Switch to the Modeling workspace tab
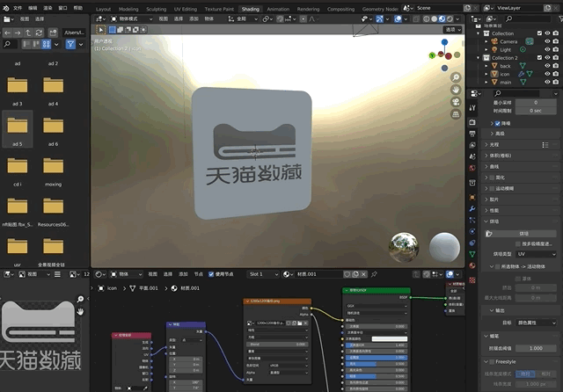Image resolution: width=563 pixels, height=392 pixels. [x=128, y=9]
